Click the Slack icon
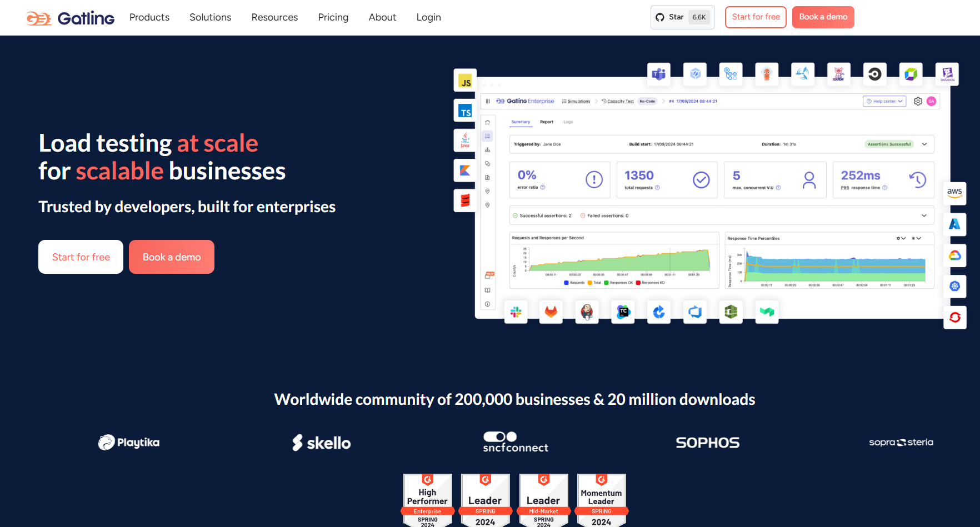Image resolution: width=980 pixels, height=527 pixels. (x=516, y=312)
